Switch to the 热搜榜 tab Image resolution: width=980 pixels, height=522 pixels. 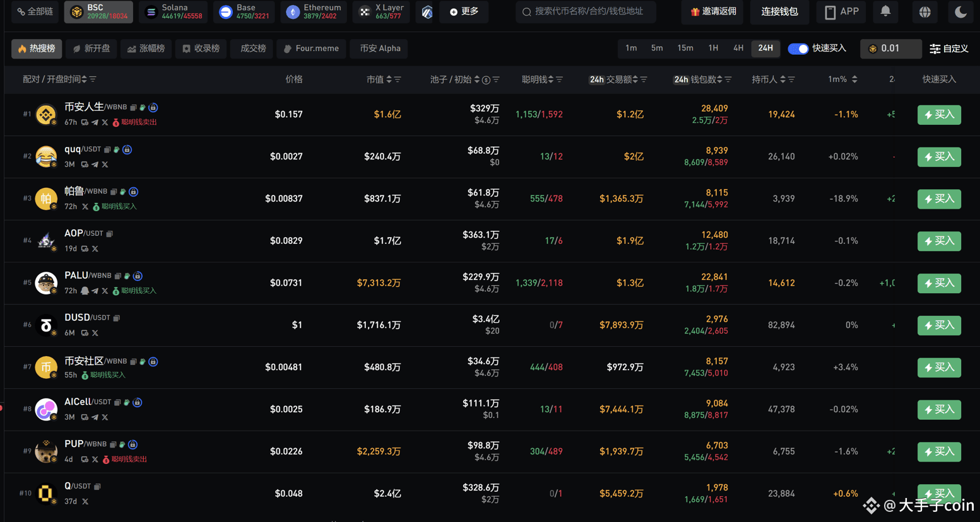pos(37,49)
